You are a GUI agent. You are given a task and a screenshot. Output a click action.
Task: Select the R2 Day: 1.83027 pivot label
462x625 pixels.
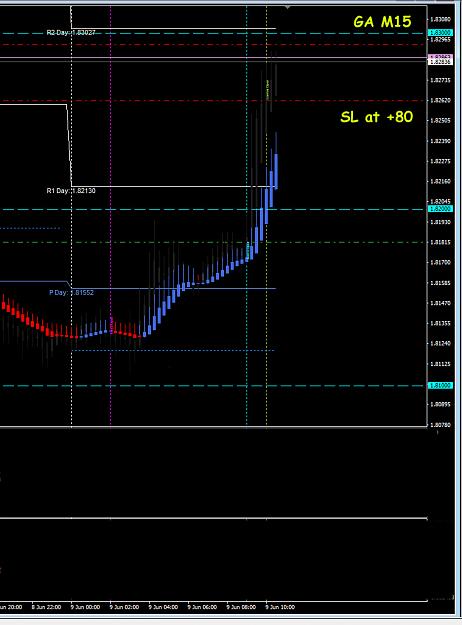point(71,33)
